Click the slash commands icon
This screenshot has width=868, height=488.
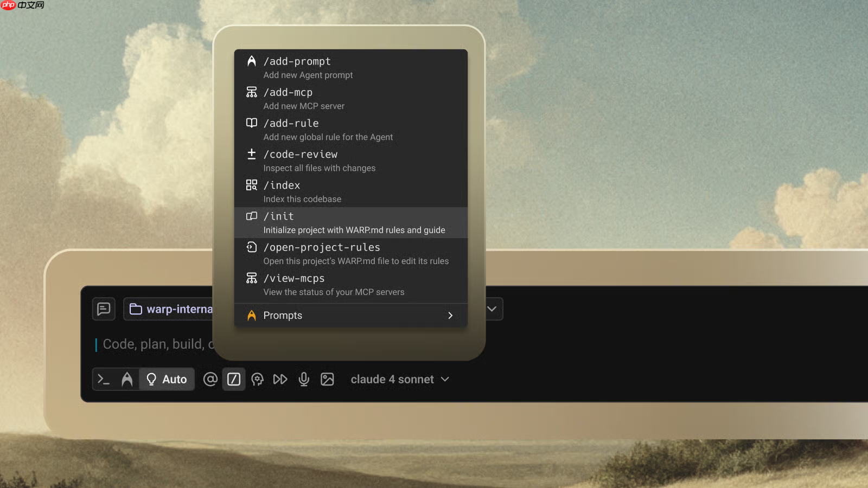[234, 379]
